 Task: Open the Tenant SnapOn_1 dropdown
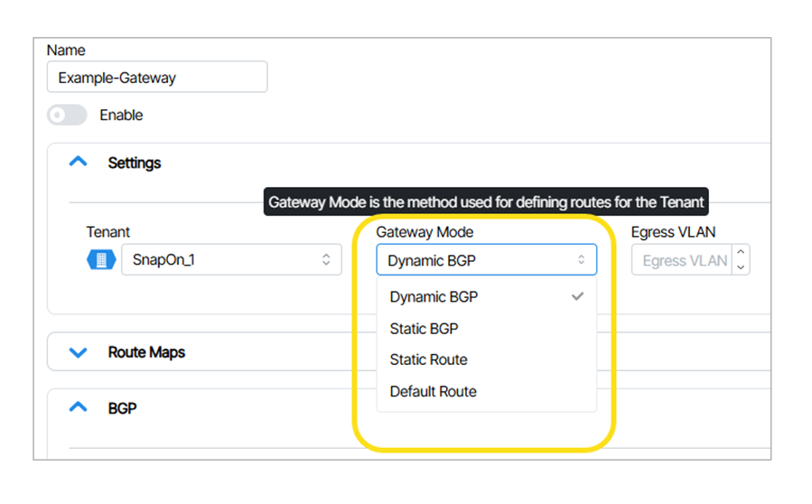(x=230, y=260)
